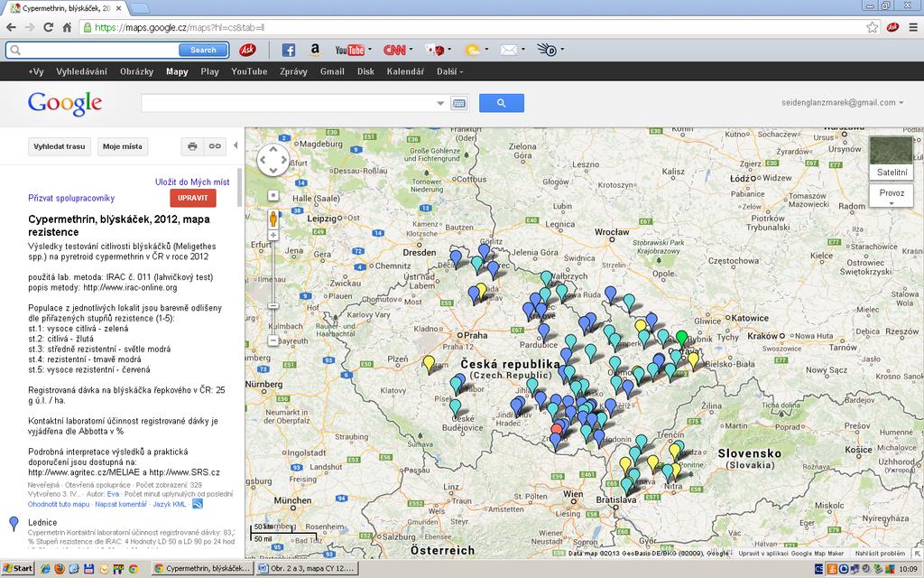Open the Chrome menu (three bars)
The height and width of the screenshot is (578, 924).
[x=913, y=27]
